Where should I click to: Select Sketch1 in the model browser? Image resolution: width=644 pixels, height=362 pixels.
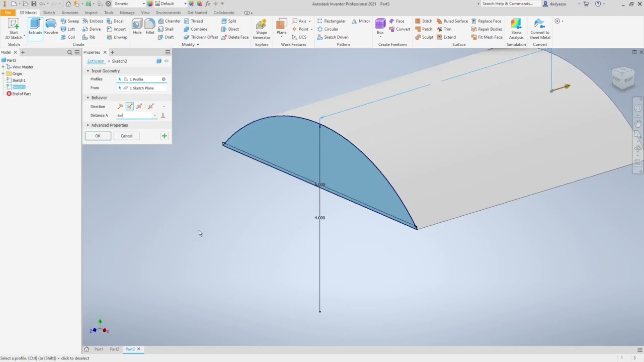click(x=19, y=80)
